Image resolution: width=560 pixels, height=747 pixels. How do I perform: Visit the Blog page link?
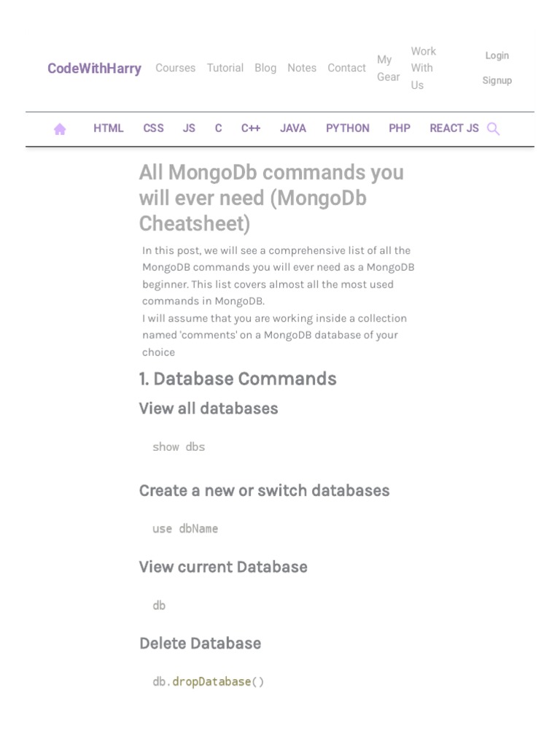265,68
